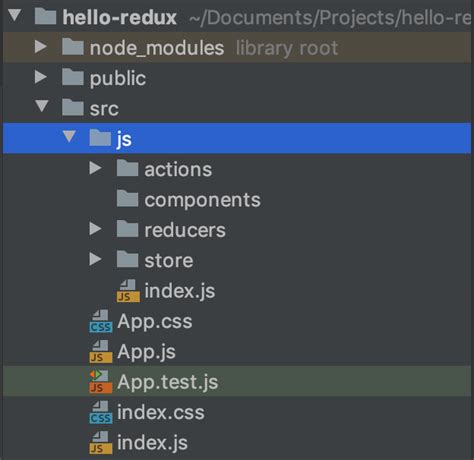Image resolution: width=474 pixels, height=460 pixels.
Task: Select the js folder label
Action: [124, 139]
